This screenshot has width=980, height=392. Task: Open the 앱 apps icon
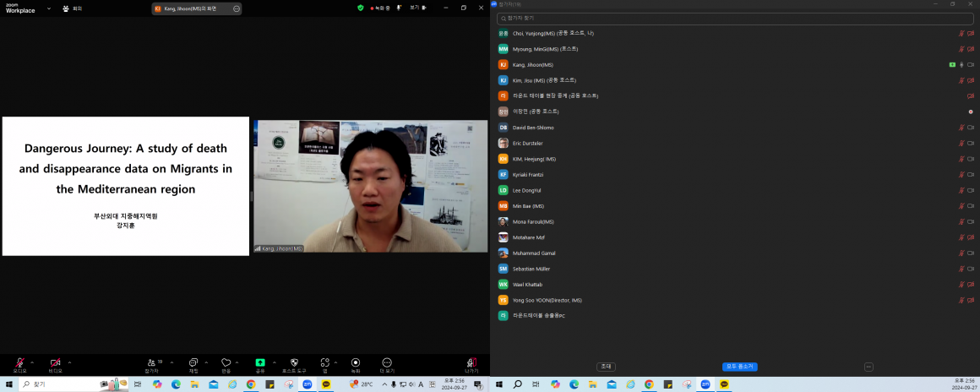coord(325,362)
